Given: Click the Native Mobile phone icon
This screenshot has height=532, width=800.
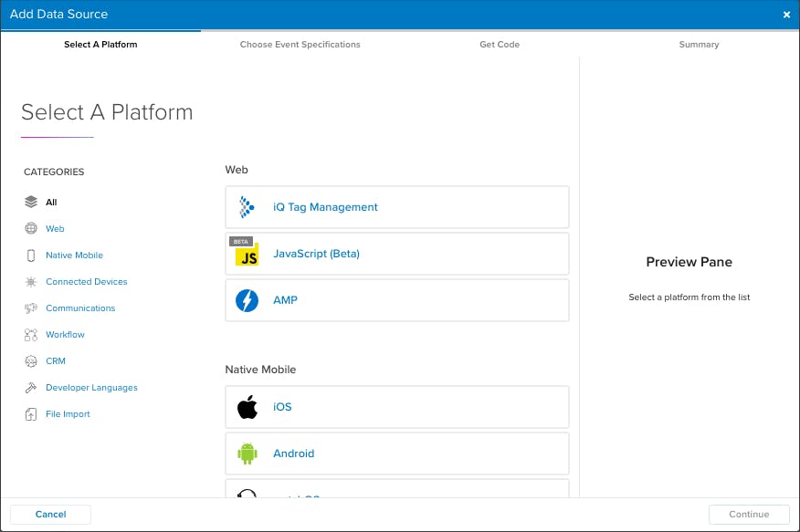Looking at the screenshot, I should [31, 256].
